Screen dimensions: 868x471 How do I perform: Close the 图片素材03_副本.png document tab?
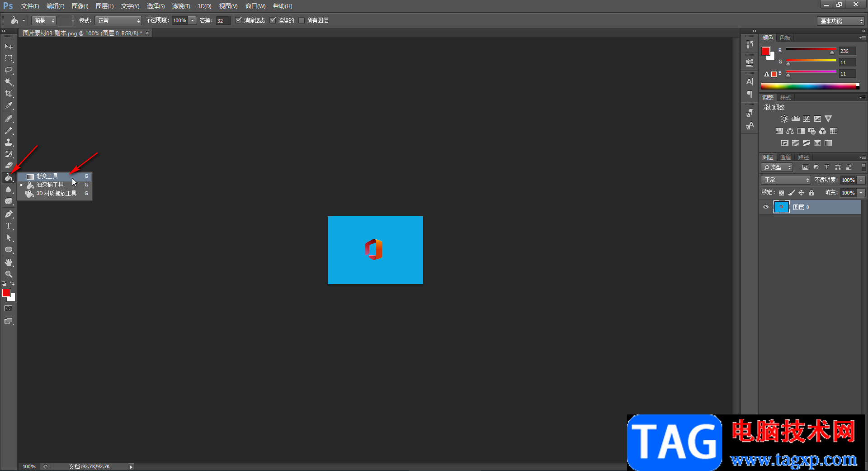coord(147,33)
